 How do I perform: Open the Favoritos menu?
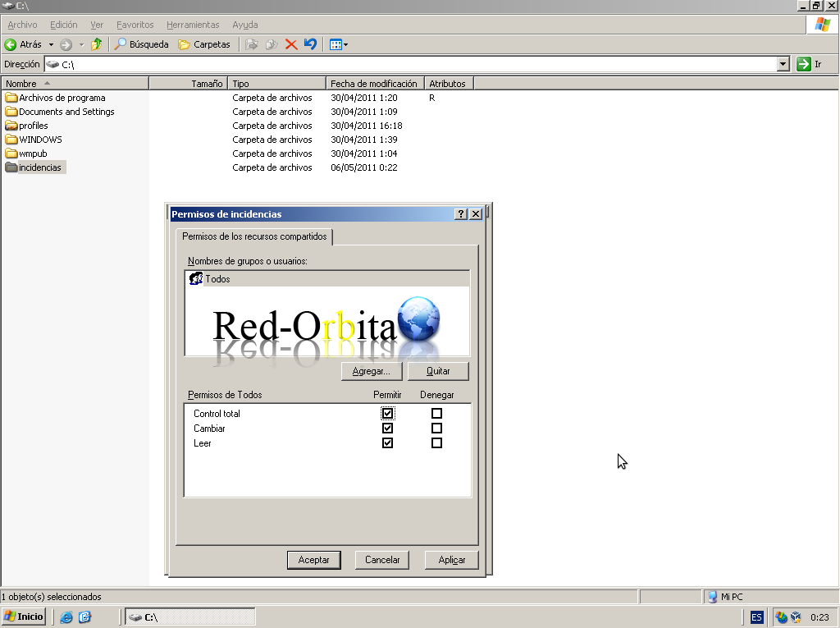pos(135,25)
